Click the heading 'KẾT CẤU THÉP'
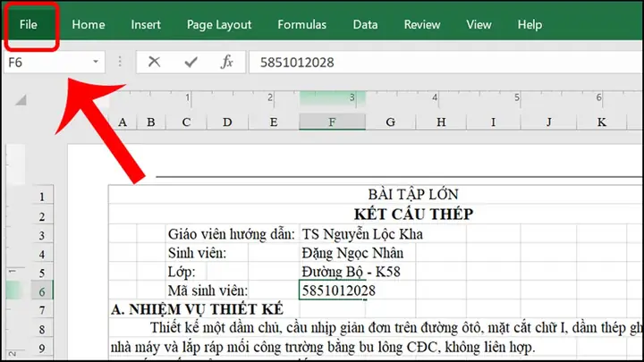644x362 pixels. (x=413, y=214)
